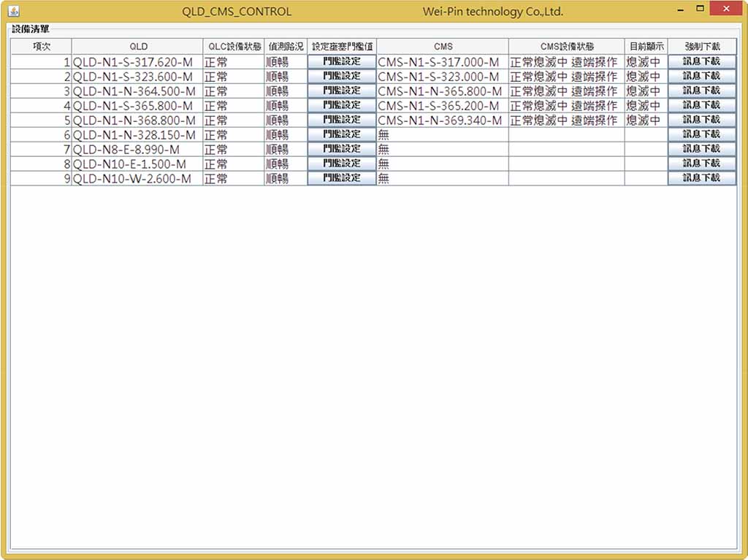Screen dimensions: 748x560
Task: Select the QLD-N1-S-365.800-M cell
Action: (x=137, y=105)
